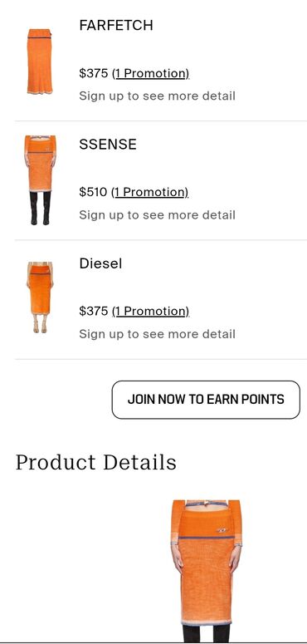View the large Product Details skirt image
This screenshot has width=307, height=644.
pos(206,571)
